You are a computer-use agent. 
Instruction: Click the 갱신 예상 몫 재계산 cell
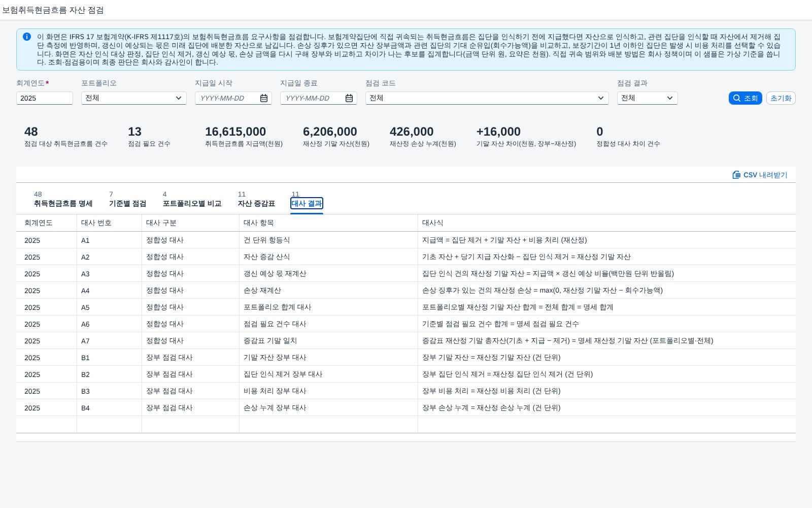[329, 274]
